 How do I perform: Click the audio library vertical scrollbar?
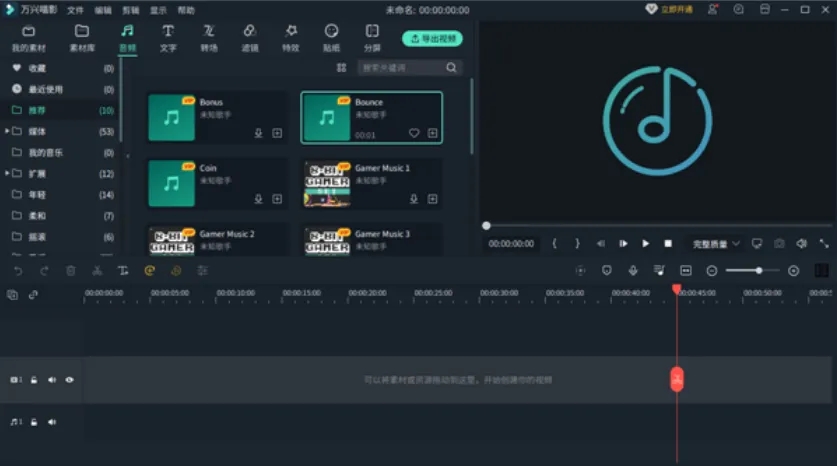471,117
